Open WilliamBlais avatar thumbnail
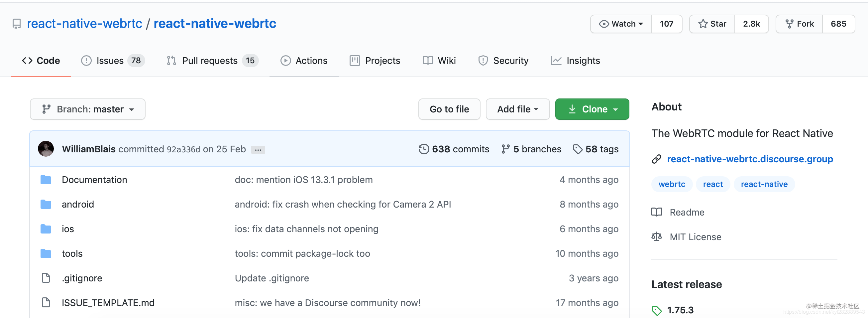The height and width of the screenshot is (318, 868). point(46,149)
